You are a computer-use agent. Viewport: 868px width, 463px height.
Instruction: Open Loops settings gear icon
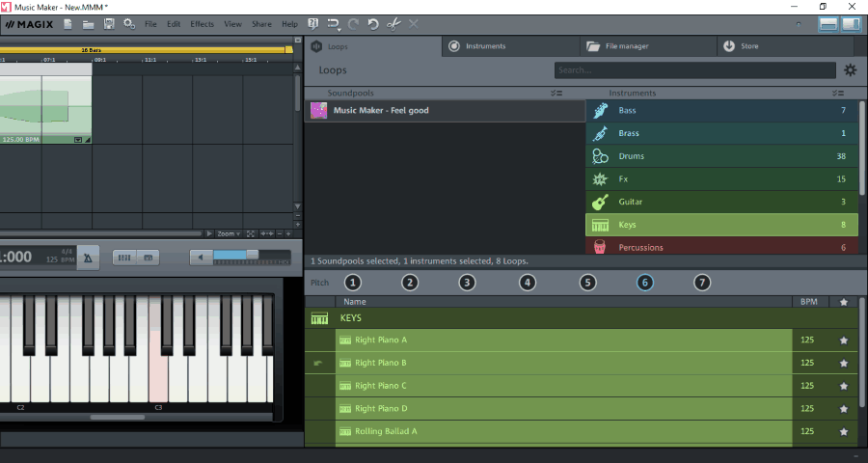850,70
